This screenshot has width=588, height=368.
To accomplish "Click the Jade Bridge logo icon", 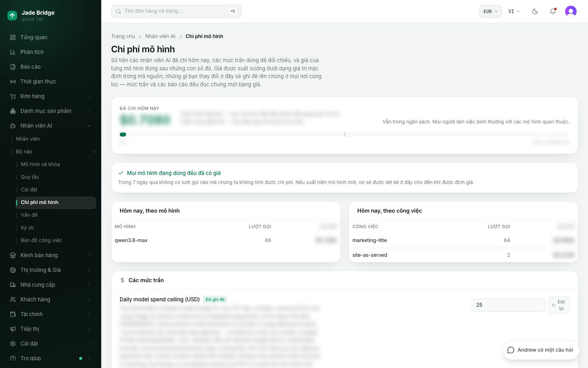I will pos(12,16).
